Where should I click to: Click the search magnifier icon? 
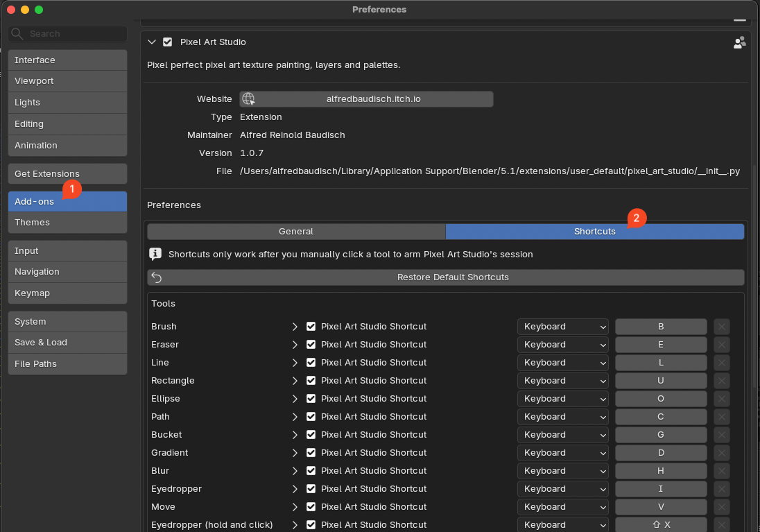tap(17, 33)
